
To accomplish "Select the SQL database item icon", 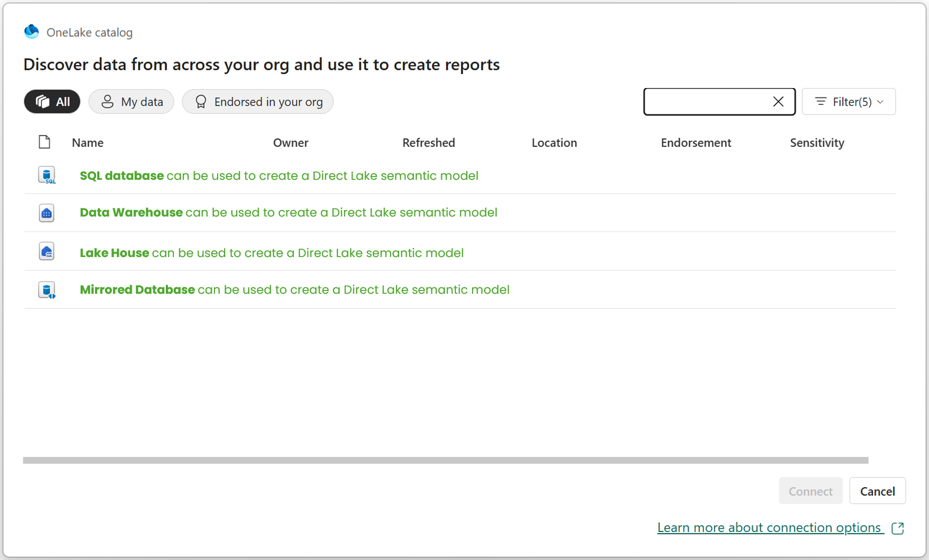I will pos(47,176).
